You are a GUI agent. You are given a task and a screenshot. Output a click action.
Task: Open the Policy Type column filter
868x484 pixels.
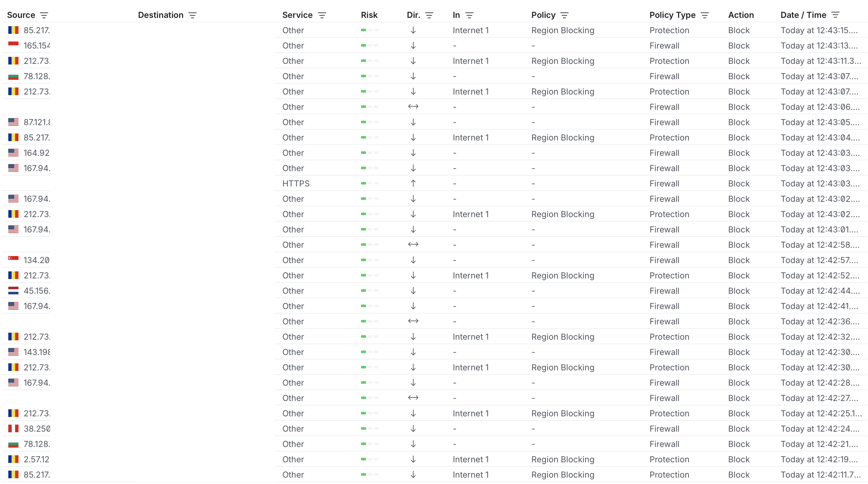(705, 15)
